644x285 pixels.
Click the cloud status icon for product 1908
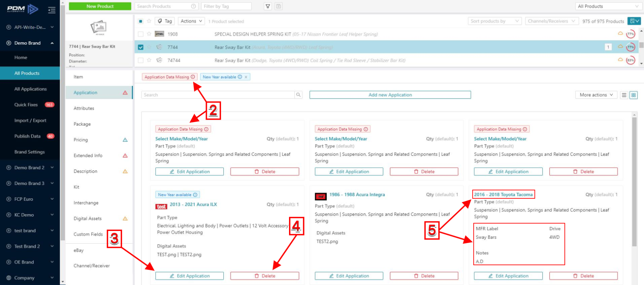pyautogui.click(x=620, y=34)
